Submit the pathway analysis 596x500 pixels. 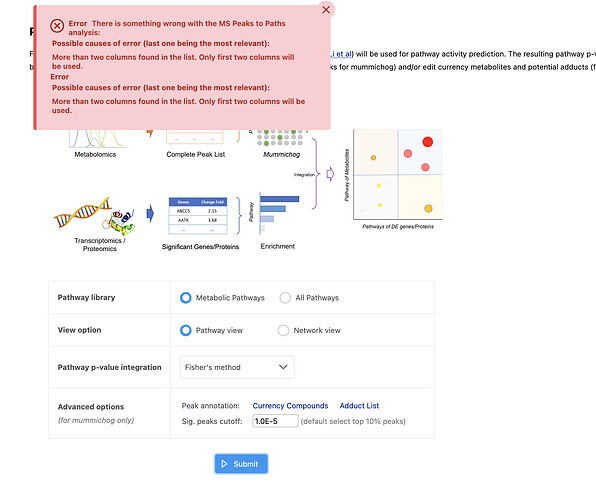tap(241, 464)
